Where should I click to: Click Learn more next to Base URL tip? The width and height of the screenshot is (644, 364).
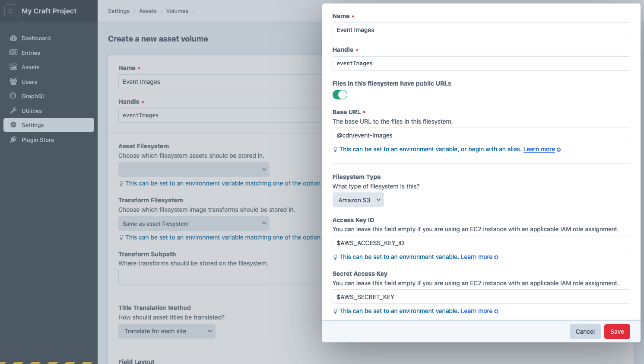[539, 149]
